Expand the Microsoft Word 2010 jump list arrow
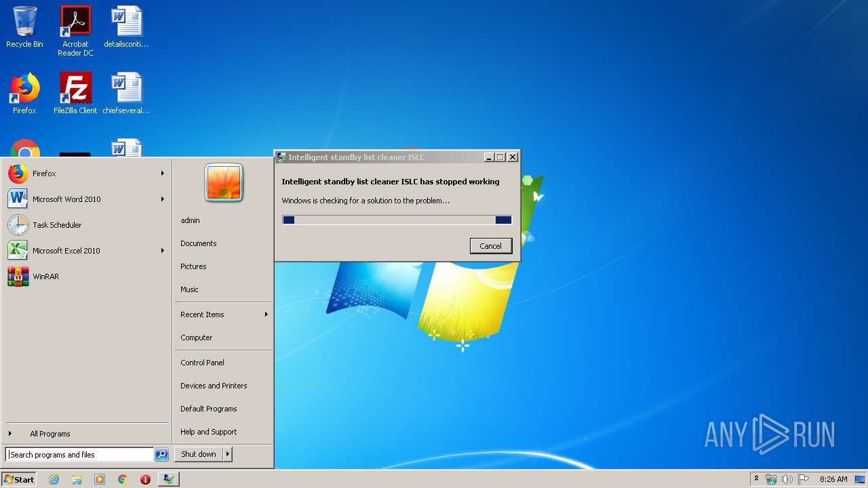 click(163, 199)
